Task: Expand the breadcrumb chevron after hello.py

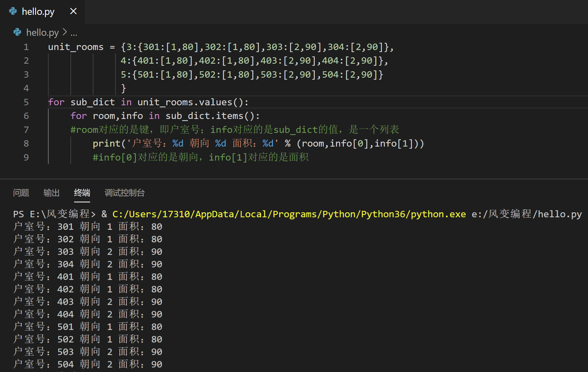Action: click(65, 32)
